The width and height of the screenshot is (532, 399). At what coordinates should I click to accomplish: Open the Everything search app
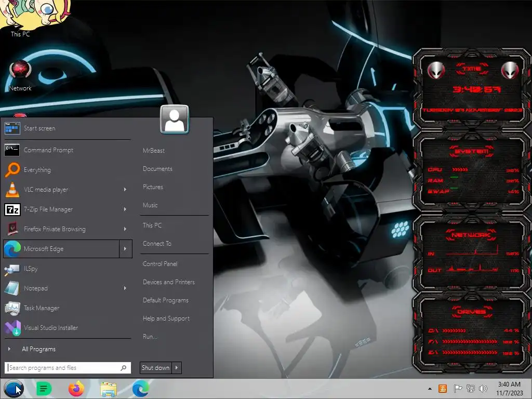tap(67, 170)
